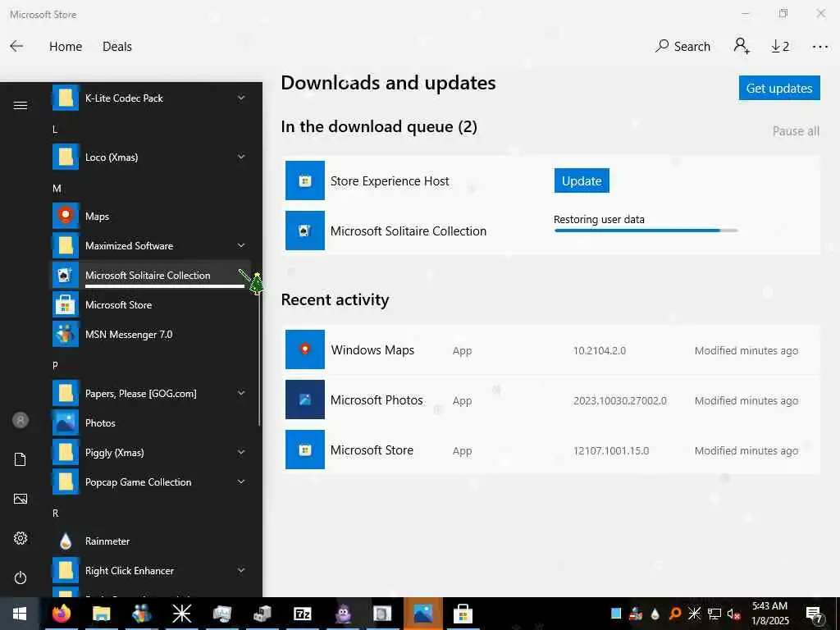This screenshot has width=840, height=630.
Task: Open the user account icon in Start menu
Action: 21,420
